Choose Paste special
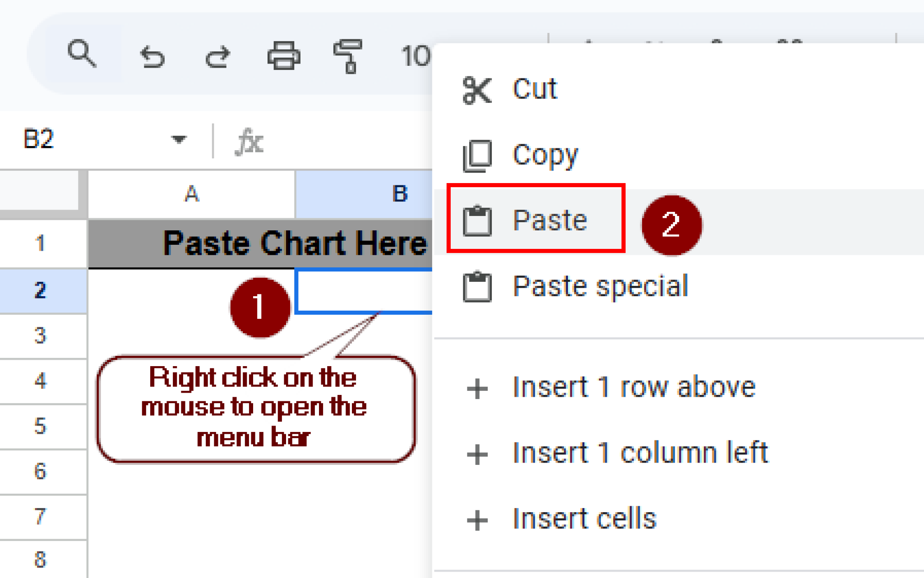The height and width of the screenshot is (578, 924). 600,286
